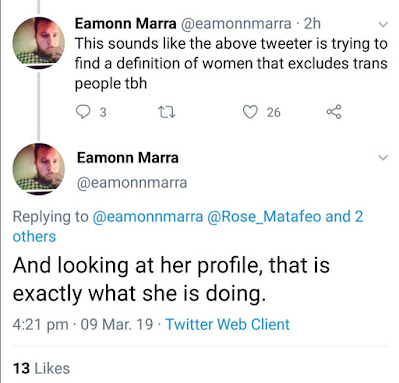
Task: Click the bold Eamonn Marra name on the reply
Action: pyautogui.click(x=128, y=158)
